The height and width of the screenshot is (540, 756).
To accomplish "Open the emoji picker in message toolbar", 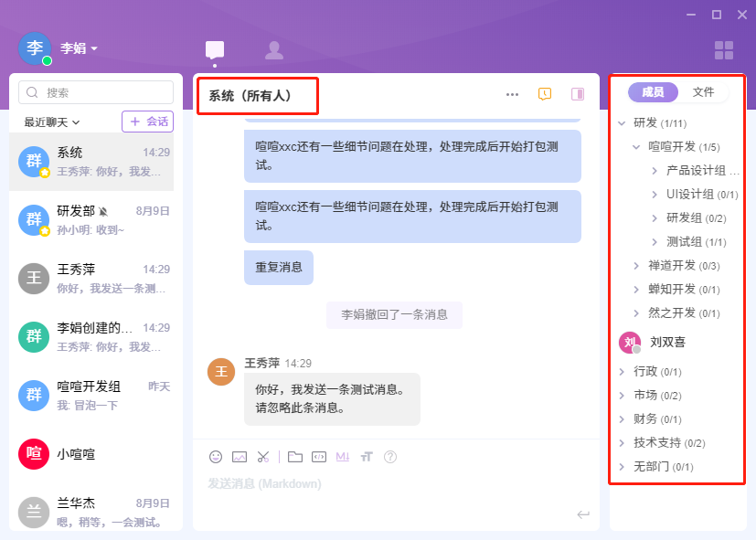I will [216, 457].
